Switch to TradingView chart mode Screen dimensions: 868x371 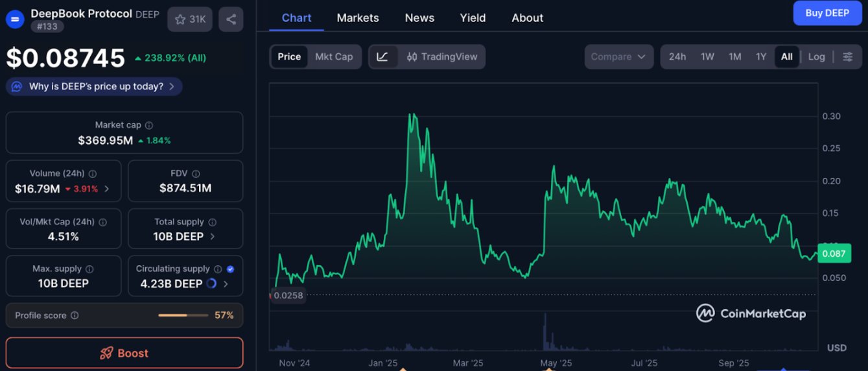[441, 57]
